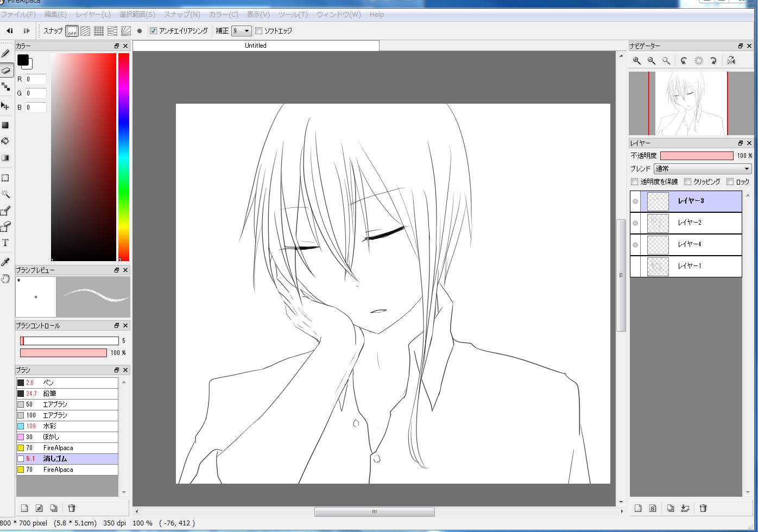Viewport: 758px width, 532px height.
Task: Select the Bucket fill tool
Action: (x=5, y=141)
